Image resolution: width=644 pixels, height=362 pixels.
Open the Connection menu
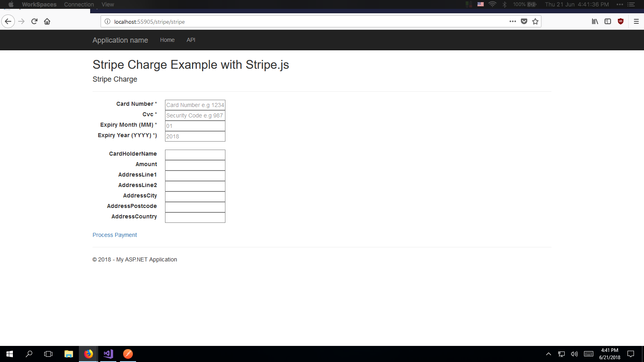pos(79,4)
